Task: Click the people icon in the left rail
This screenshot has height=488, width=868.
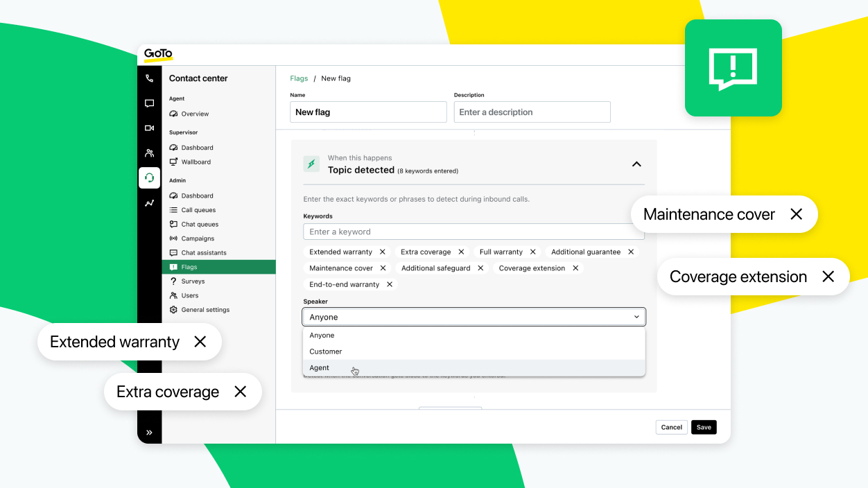Action: (148, 152)
